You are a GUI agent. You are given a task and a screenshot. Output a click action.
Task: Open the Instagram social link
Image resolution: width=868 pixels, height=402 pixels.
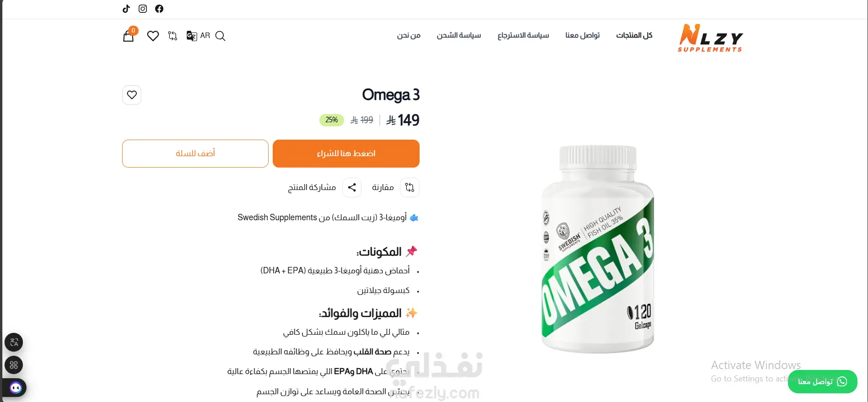click(143, 9)
